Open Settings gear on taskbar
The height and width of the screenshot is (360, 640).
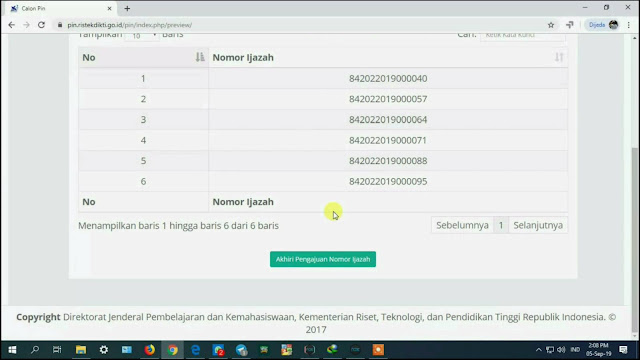pos(104,350)
